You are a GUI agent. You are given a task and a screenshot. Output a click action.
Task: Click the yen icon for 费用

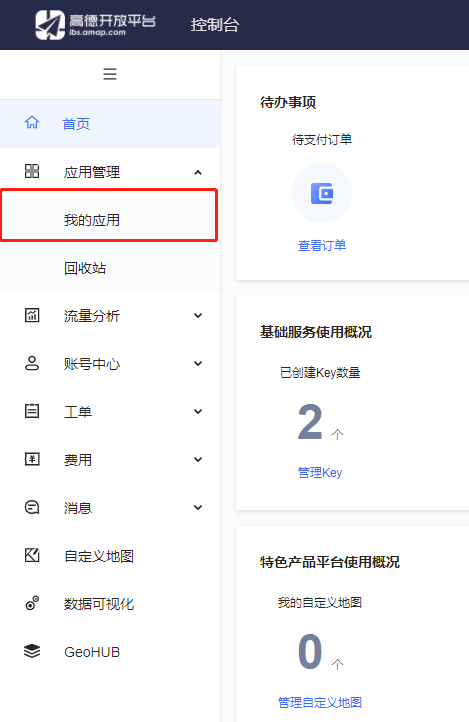tap(32, 459)
